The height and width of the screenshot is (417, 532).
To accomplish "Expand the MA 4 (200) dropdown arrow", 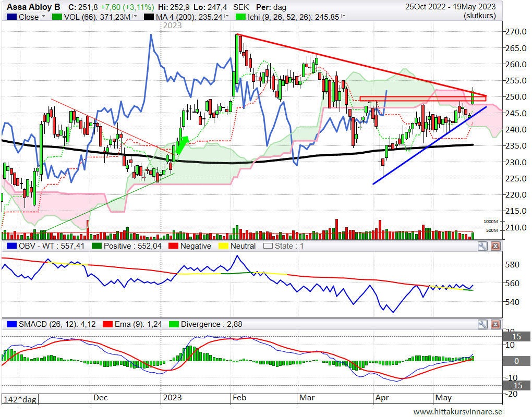I will point(227,16).
